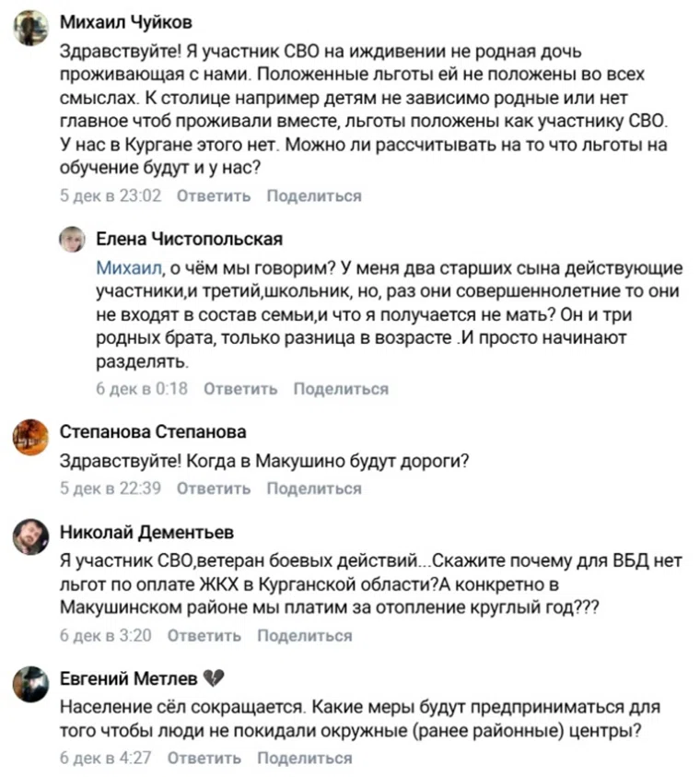Open the "5 дек в 23:02" timestamp

pos(111,195)
